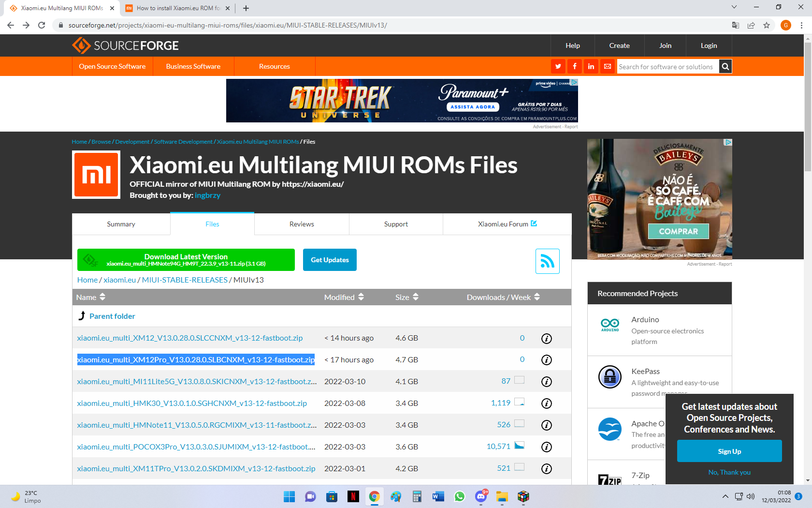Go to Parent folder
This screenshot has width=812, height=508.
[112, 316]
